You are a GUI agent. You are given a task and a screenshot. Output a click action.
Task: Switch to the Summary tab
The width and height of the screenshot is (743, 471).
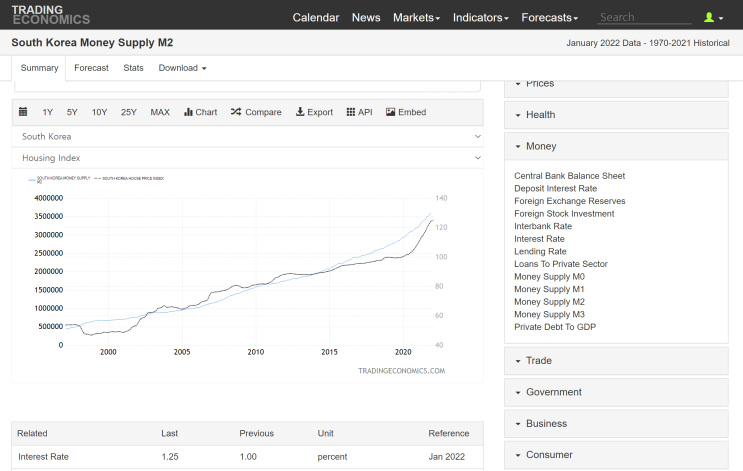point(39,68)
